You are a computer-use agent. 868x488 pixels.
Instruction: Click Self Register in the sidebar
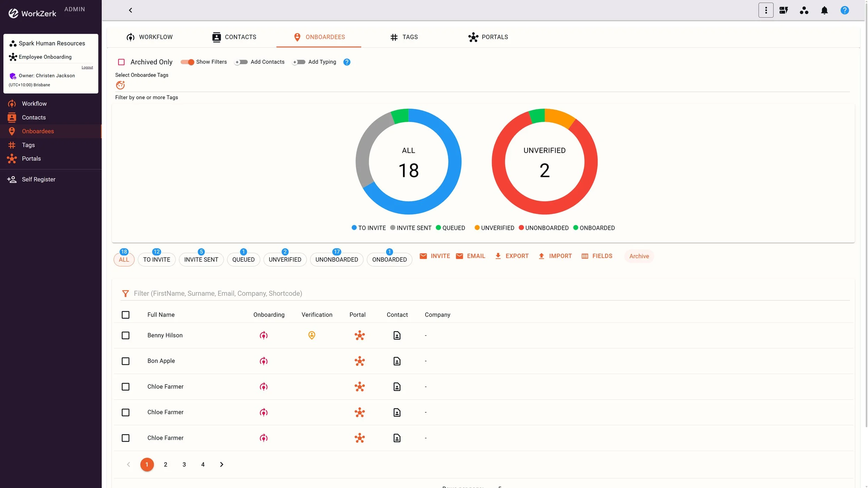tap(39, 179)
